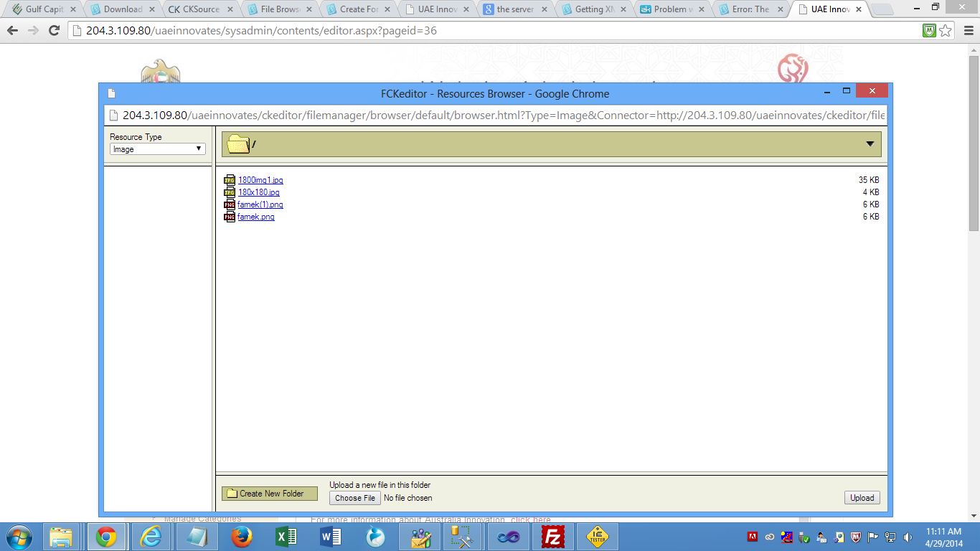Click the JPG icon beside 1800img1.jpg
Screen dimensions: 980x551
pos(230,180)
